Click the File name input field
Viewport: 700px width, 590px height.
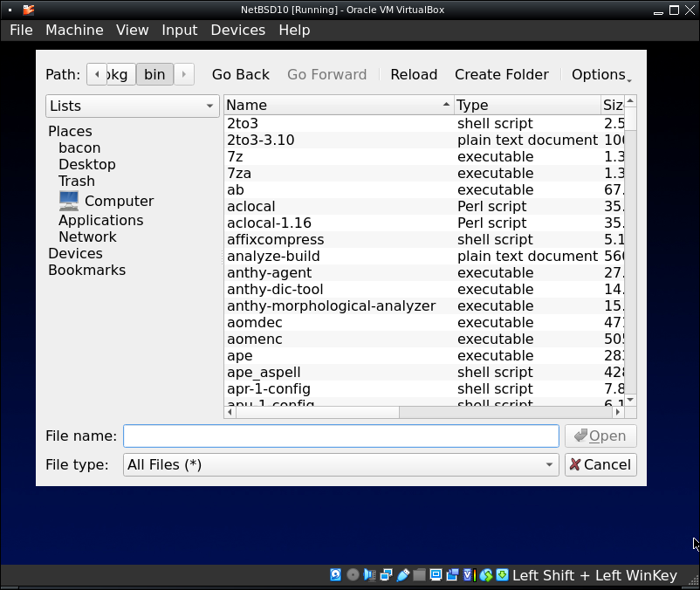[x=340, y=436]
